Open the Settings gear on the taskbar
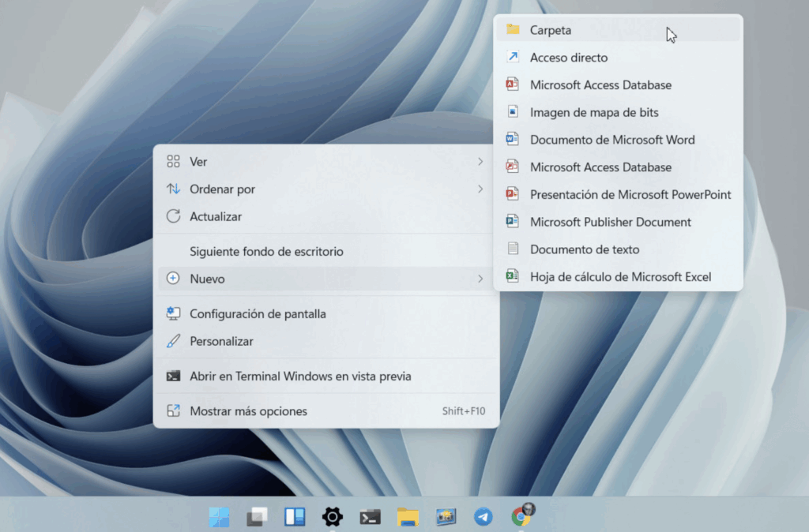This screenshot has height=532, width=809. click(x=332, y=517)
